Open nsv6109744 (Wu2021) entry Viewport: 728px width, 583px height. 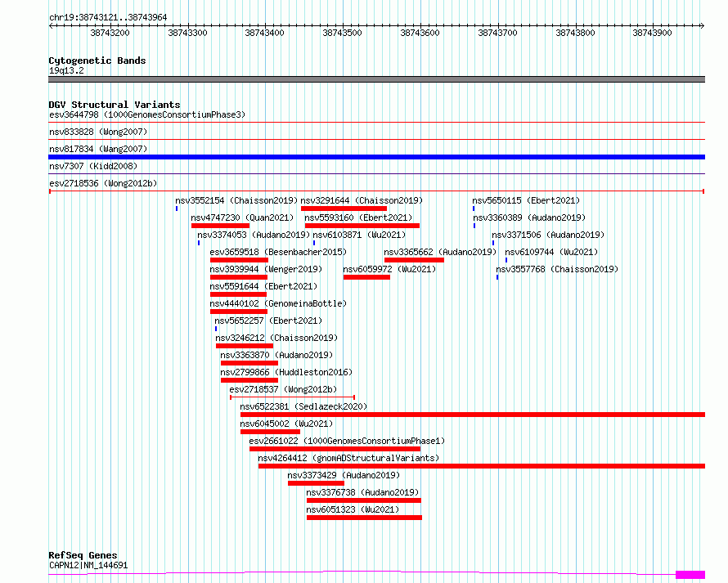(551, 252)
